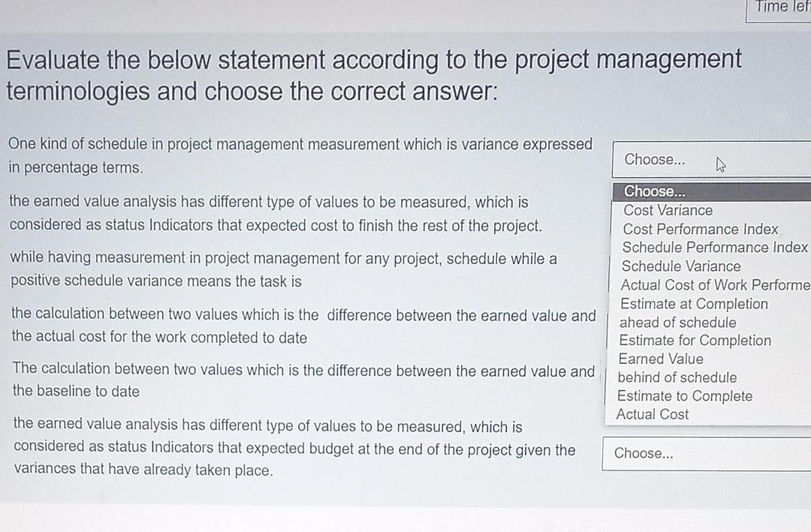Image resolution: width=811 pixels, height=532 pixels.
Task: Select "Estimate for Completion" option
Action: coord(695,341)
